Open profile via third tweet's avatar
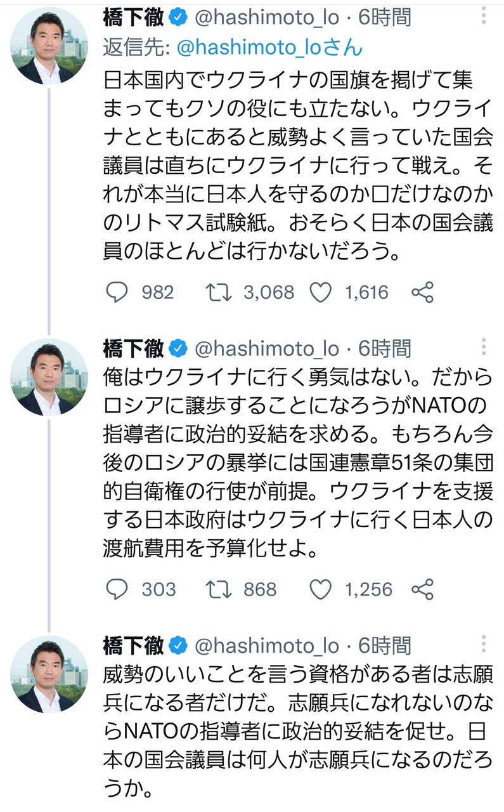 tap(49, 674)
